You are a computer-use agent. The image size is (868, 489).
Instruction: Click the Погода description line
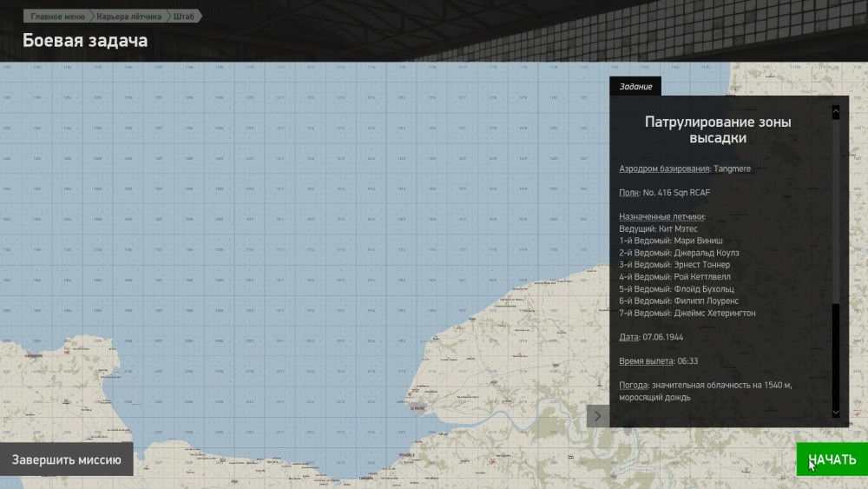point(705,391)
